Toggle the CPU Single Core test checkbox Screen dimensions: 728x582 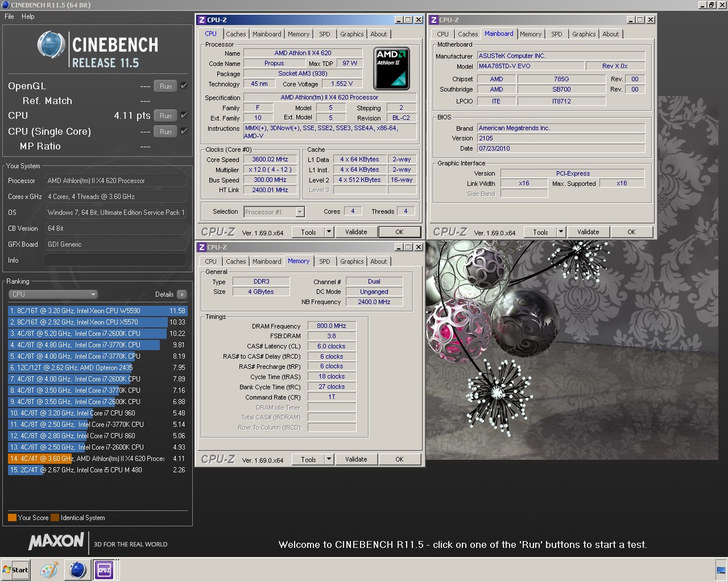point(184,131)
